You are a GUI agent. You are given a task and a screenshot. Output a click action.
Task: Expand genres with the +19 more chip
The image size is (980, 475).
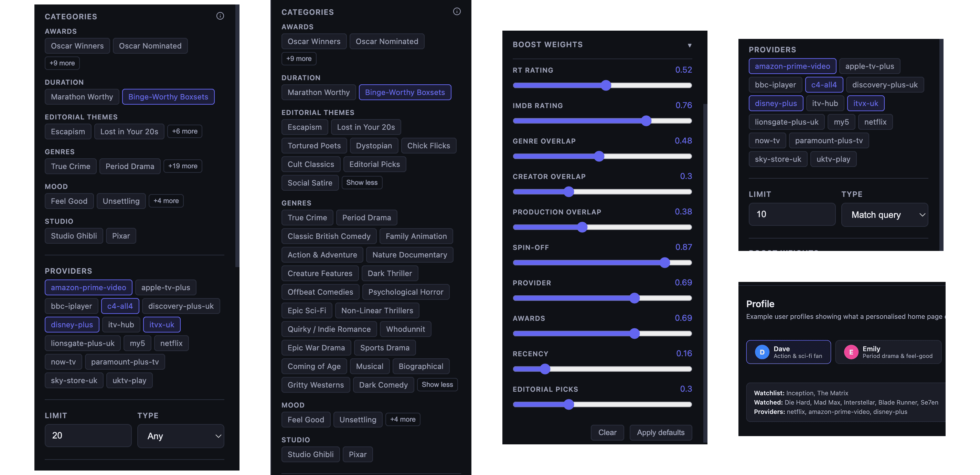183,166
